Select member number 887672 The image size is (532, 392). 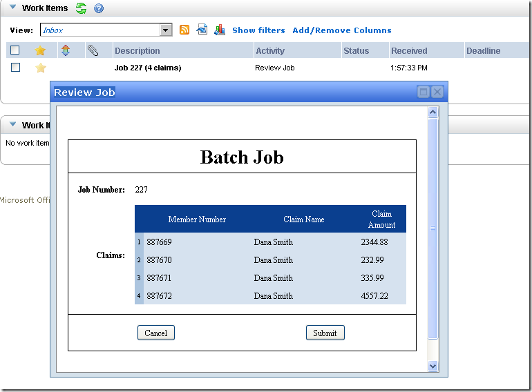coord(159,296)
